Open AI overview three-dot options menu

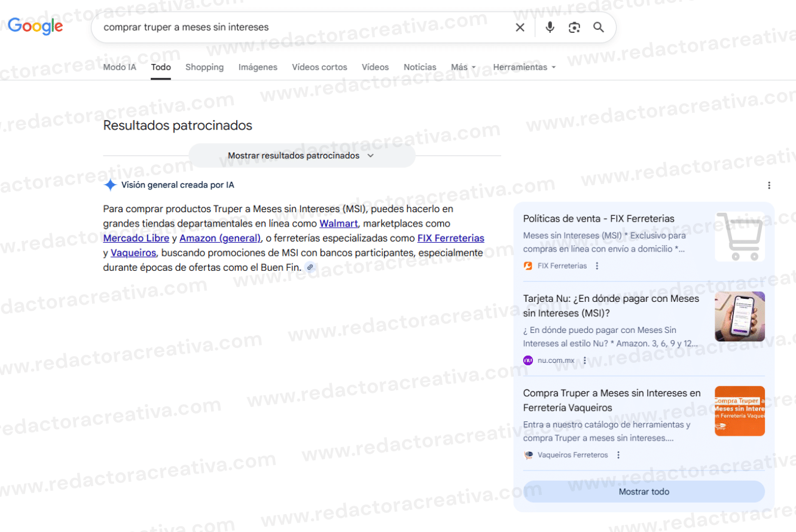pyautogui.click(x=769, y=185)
